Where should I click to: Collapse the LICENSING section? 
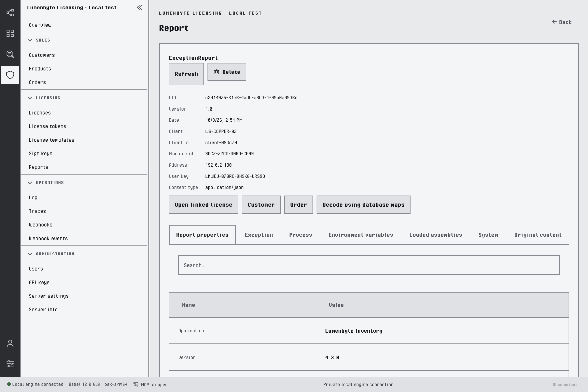(x=30, y=98)
